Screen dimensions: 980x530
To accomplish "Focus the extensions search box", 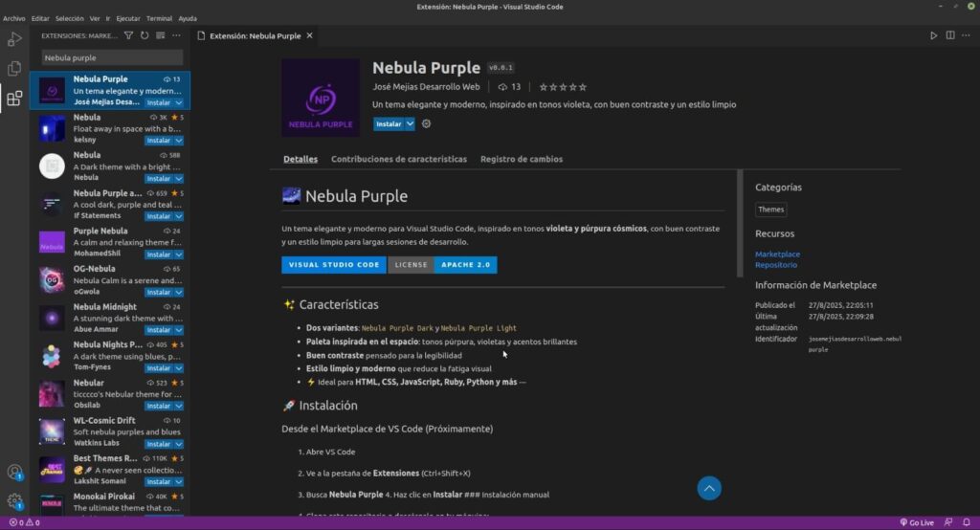I will (x=113, y=57).
